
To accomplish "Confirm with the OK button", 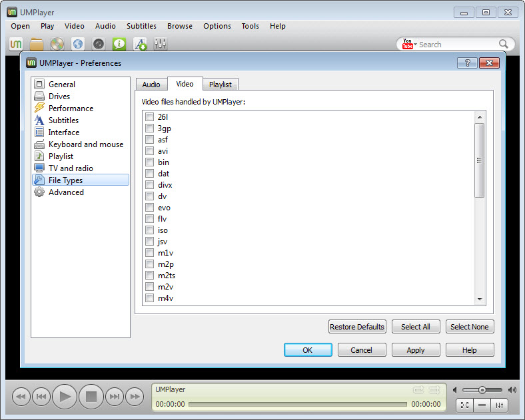I will [308, 349].
